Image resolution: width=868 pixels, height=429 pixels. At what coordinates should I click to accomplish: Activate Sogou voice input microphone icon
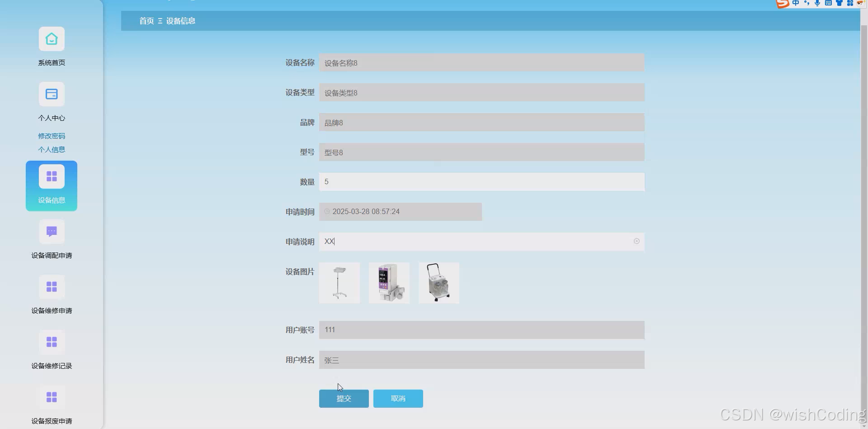[817, 4]
